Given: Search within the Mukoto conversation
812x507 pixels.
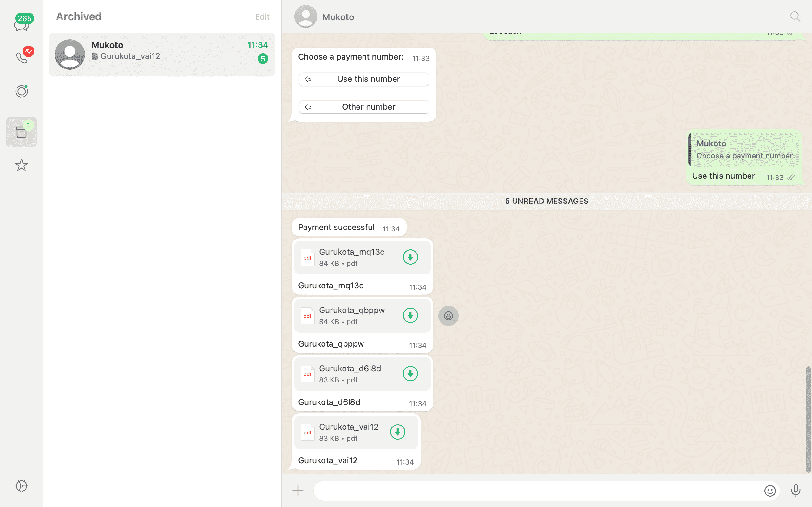Looking at the screenshot, I should point(795,17).
